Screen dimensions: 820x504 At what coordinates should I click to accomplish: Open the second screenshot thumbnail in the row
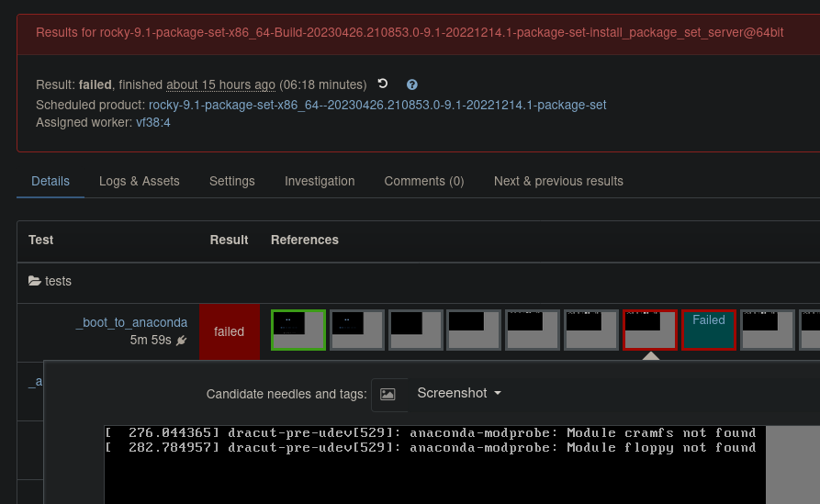coord(357,330)
